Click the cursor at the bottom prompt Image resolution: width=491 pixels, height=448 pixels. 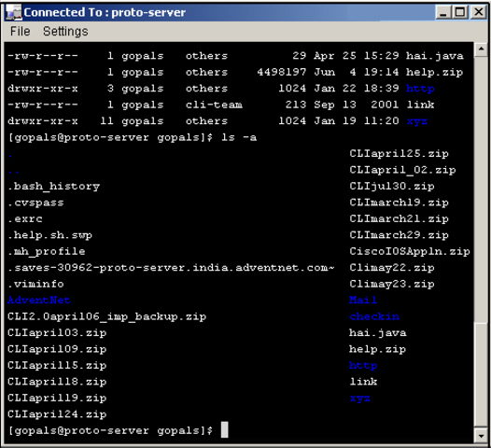click(225, 430)
